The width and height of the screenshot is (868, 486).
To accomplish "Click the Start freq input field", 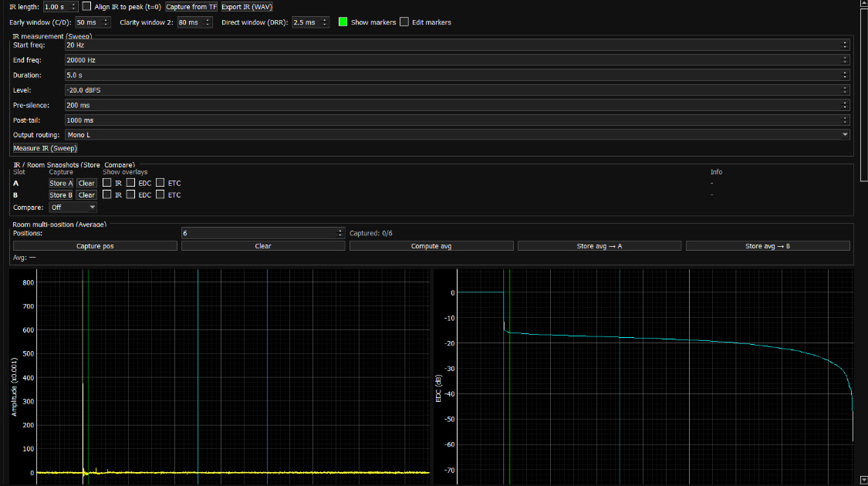I will [x=455, y=45].
